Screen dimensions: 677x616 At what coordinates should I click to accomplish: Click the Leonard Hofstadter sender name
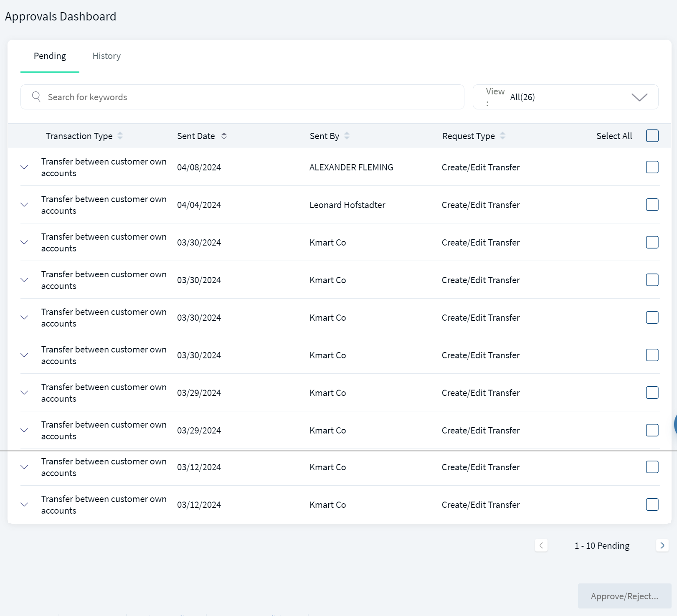(x=347, y=205)
